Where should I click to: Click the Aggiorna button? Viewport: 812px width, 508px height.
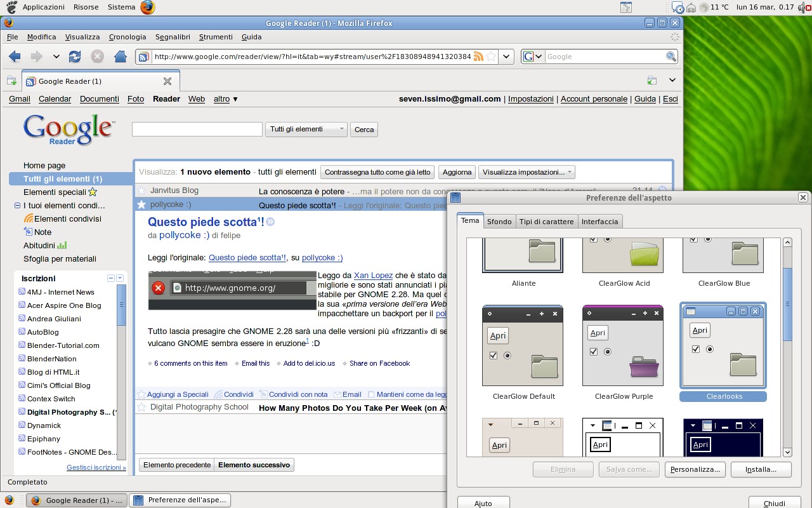457,172
